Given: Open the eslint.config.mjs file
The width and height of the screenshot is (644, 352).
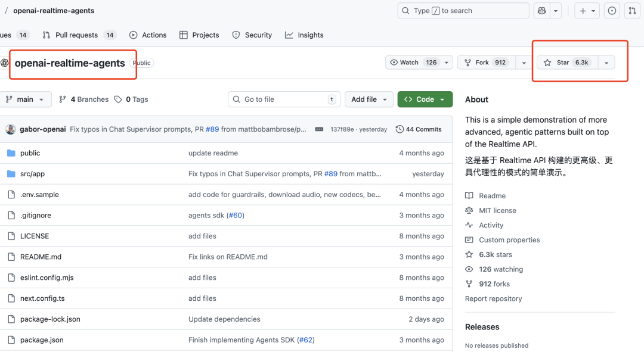Looking at the screenshot, I should 47,278.
